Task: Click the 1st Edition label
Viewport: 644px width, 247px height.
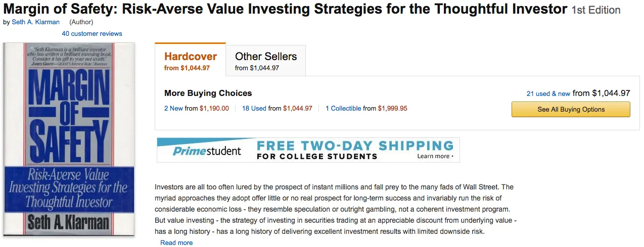Action: pos(595,10)
